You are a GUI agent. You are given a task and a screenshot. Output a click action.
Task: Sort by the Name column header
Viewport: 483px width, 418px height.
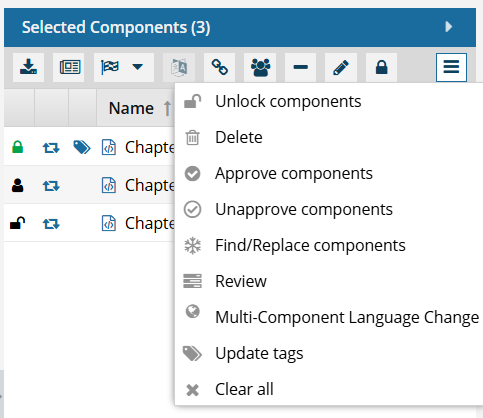[x=131, y=108]
